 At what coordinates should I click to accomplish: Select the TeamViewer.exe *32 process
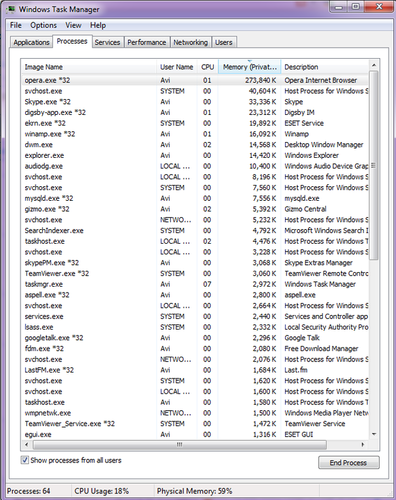click(195, 273)
